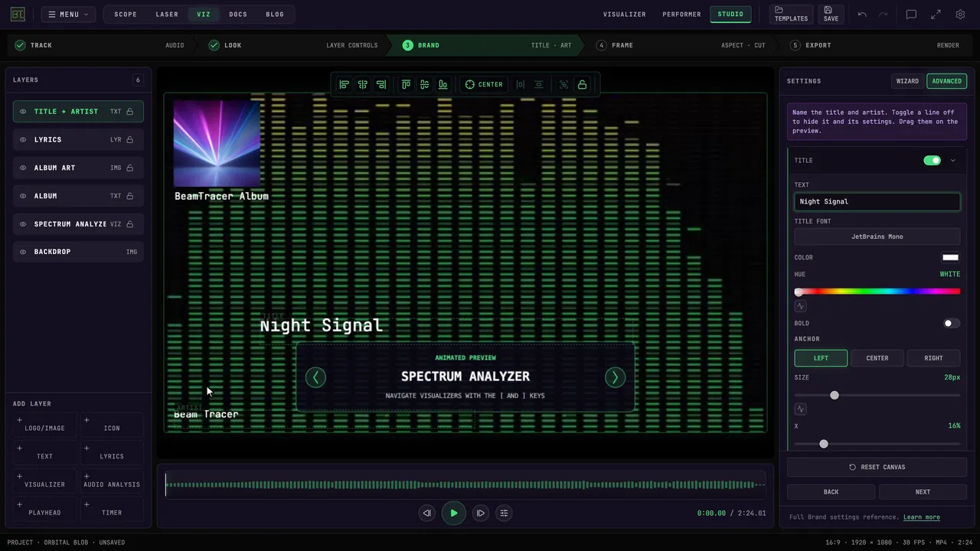Toggle visibility of the Backdrop layer
Screen dimensions: 980x551
23,252
